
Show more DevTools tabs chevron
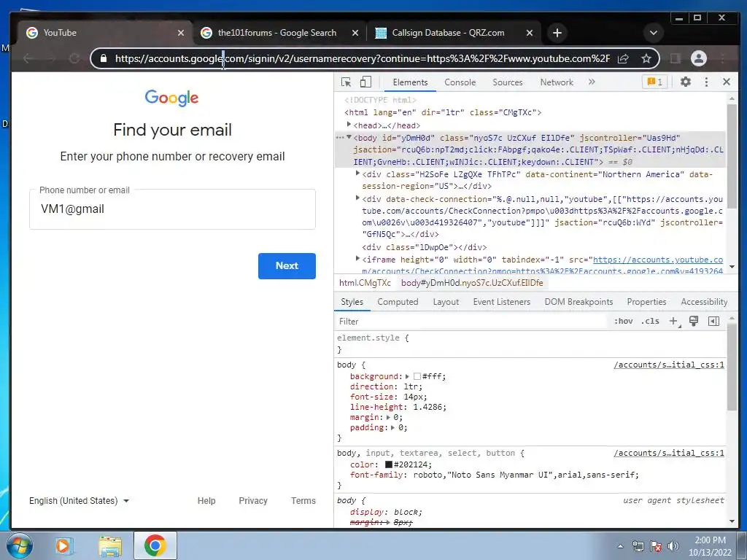pos(591,82)
